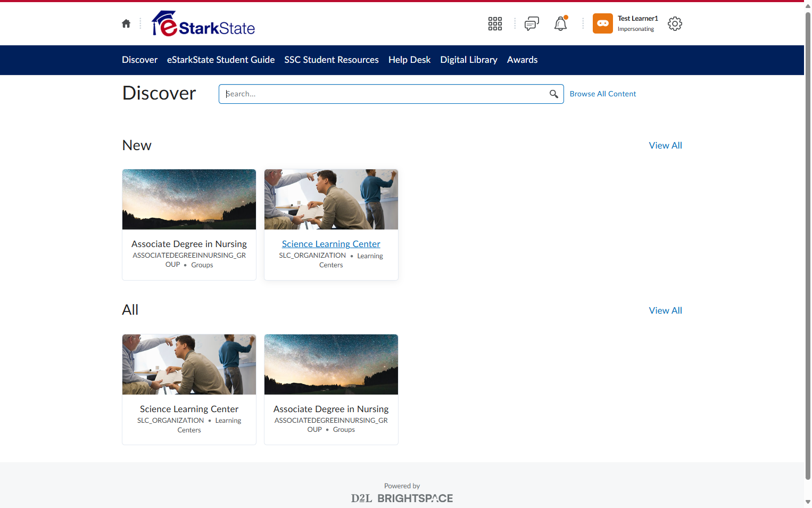Viewport: 812px width, 508px height.
Task: Click the Discover page heading
Action: (159, 93)
